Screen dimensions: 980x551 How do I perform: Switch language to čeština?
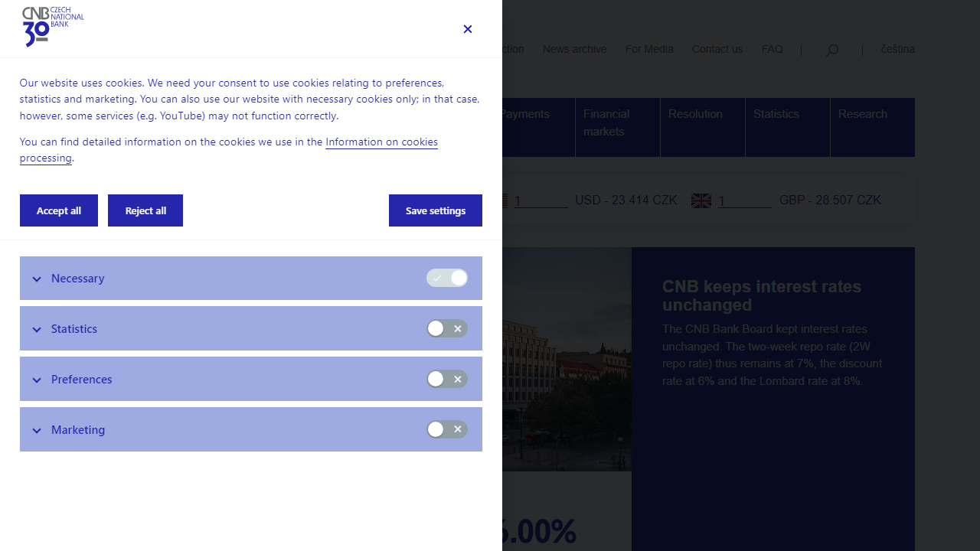coord(897,50)
